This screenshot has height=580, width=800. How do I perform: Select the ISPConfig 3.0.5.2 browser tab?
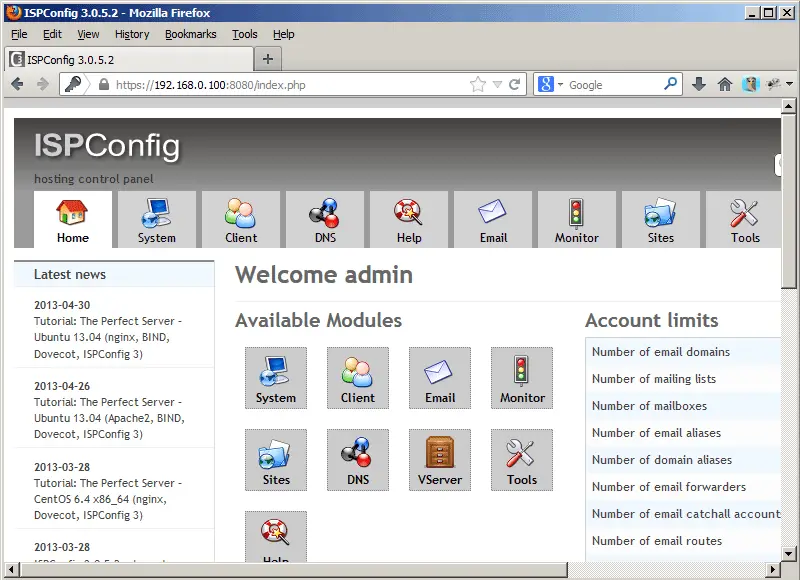(129, 59)
